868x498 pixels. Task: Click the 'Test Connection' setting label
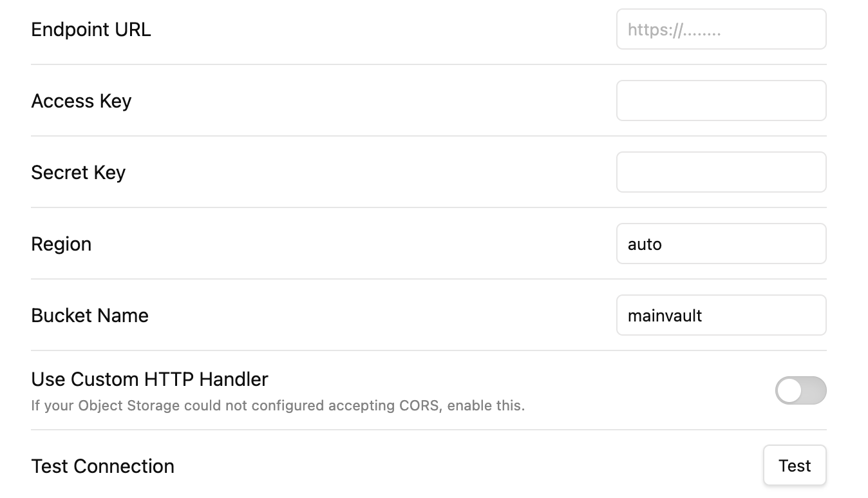pos(102,466)
